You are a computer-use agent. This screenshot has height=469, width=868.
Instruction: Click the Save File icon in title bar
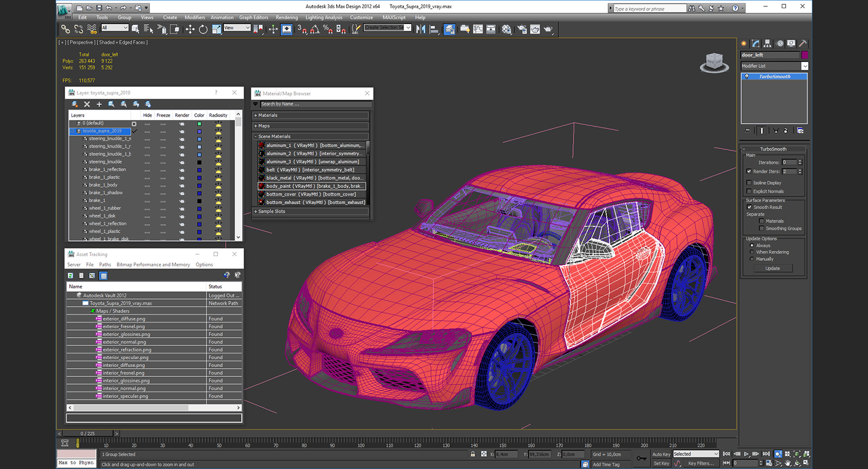point(99,8)
